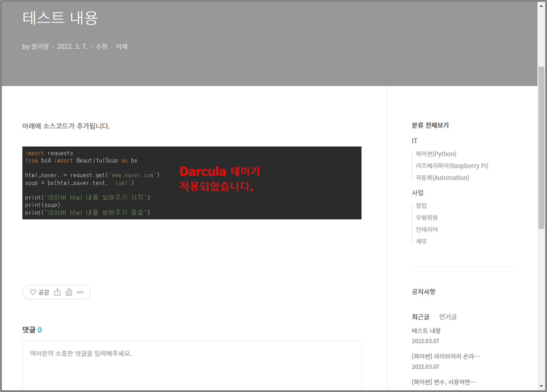Open the 인테리어 category
Image resolution: width=547 pixels, height=392 pixels.
(427, 229)
